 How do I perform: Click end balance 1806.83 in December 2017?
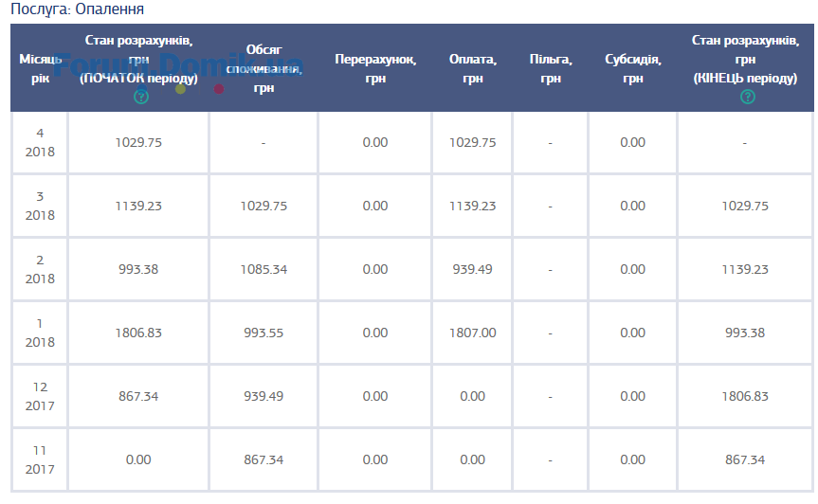click(745, 396)
